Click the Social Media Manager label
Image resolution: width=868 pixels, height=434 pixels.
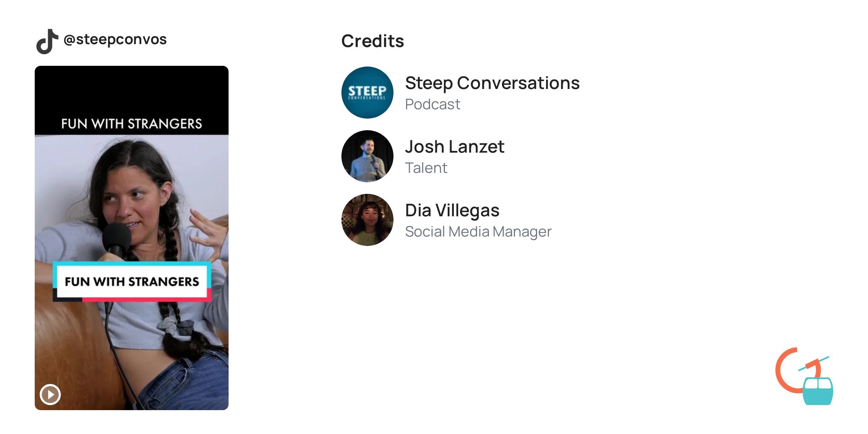tap(478, 231)
